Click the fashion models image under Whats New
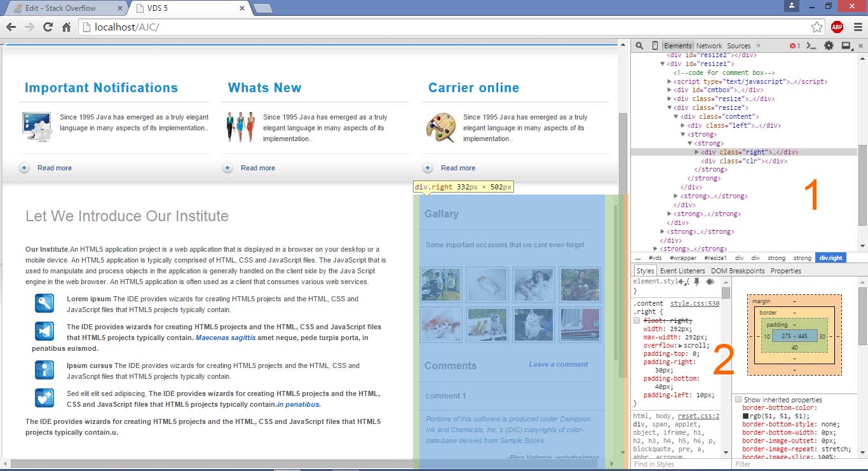 coord(240,127)
